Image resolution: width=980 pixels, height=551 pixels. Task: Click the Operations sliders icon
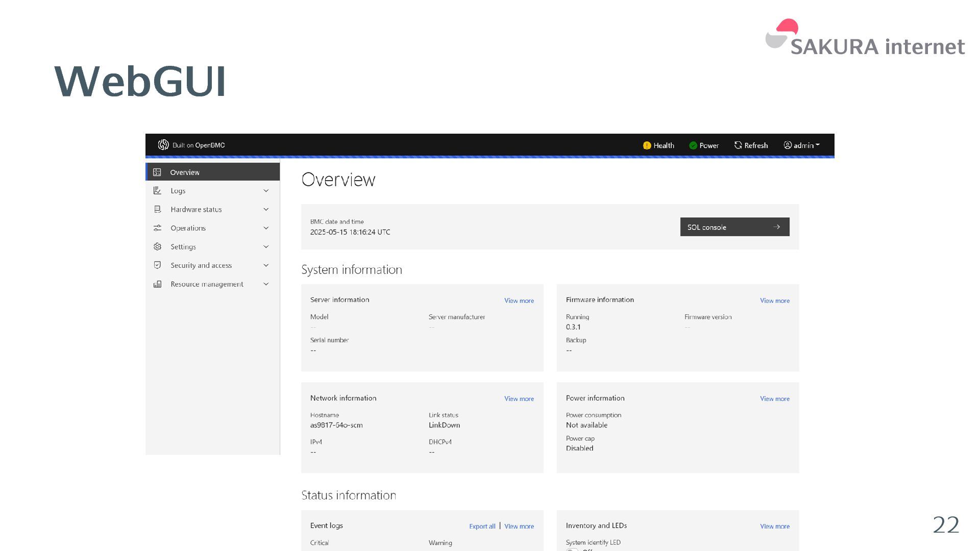coord(157,228)
